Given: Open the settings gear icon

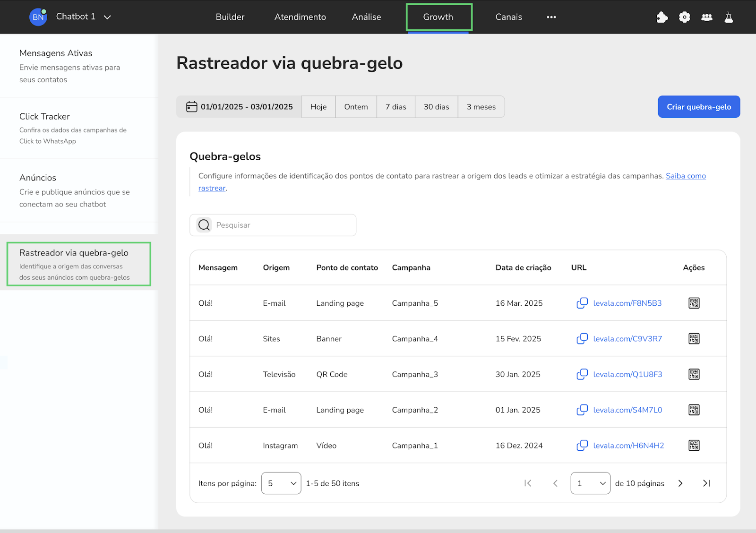Looking at the screenshot, I should [x=685, y=17].
